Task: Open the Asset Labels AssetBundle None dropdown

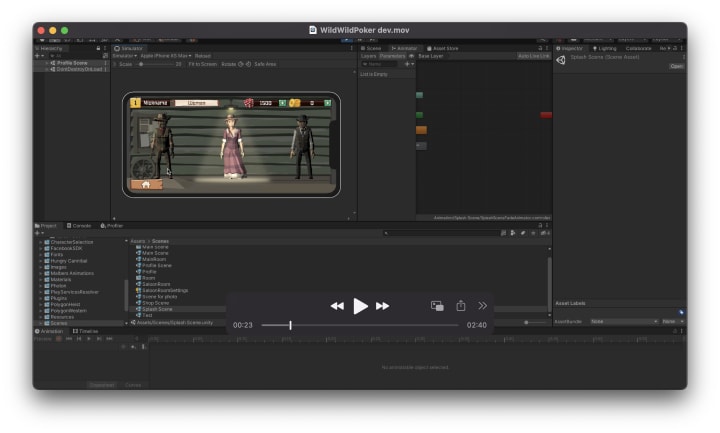Action: click(624, 321)
